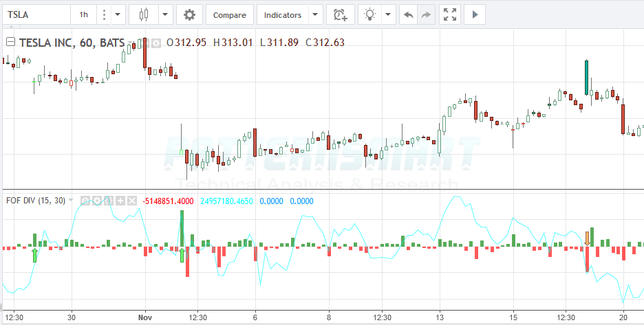Expand the chart style dropdown arrow

click(165, 15)
